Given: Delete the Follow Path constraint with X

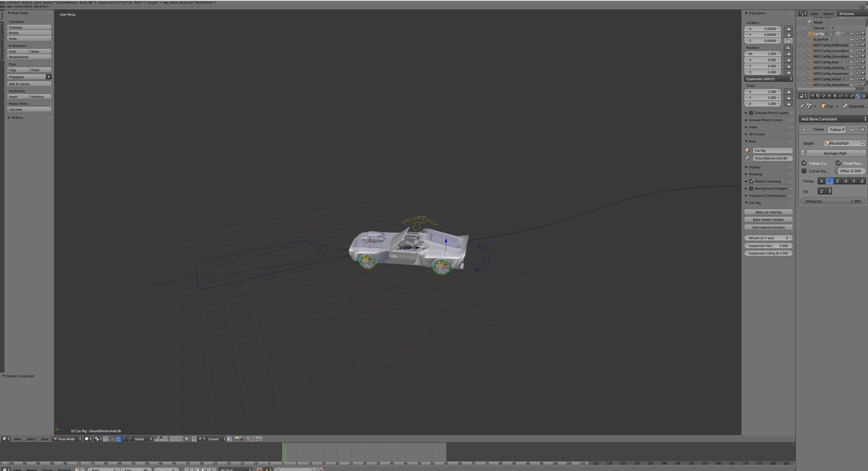Looking at the screenshot, I should click(x=862, y=130).
